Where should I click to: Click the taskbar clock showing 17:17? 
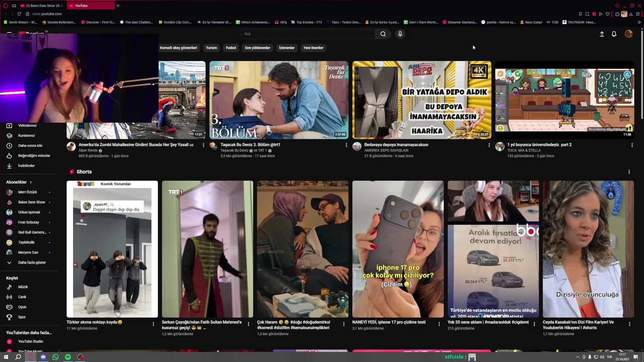click(622, 357)
